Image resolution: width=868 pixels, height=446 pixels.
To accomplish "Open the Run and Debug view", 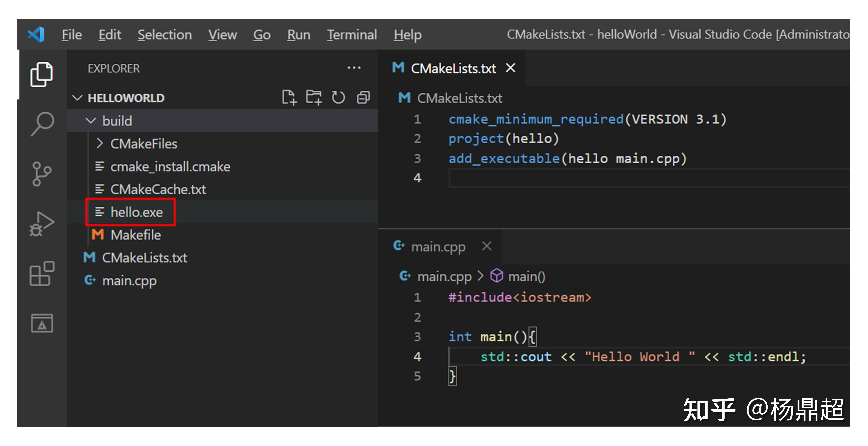I will [x=42, y=224].
